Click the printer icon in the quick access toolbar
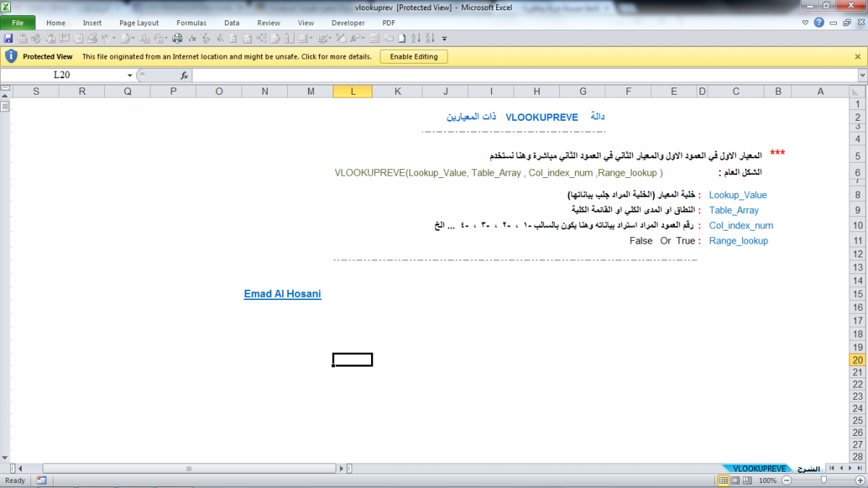This screenshot has height=488, width=868. pos(177,38)
